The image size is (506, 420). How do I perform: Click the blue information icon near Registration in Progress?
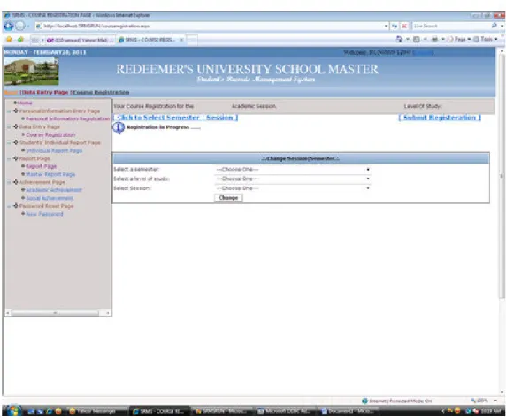click(x=119, y=127)
